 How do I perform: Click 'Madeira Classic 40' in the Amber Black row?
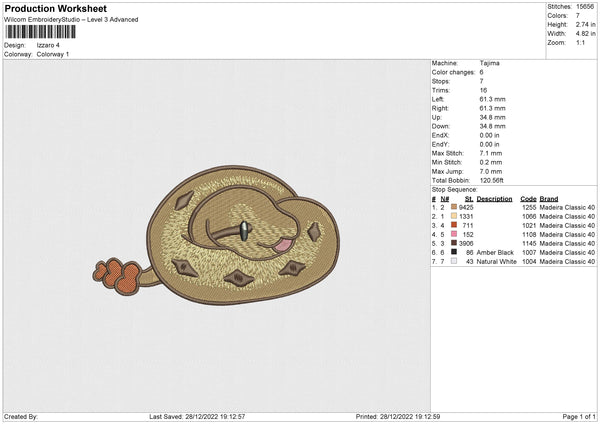[567, 253]
